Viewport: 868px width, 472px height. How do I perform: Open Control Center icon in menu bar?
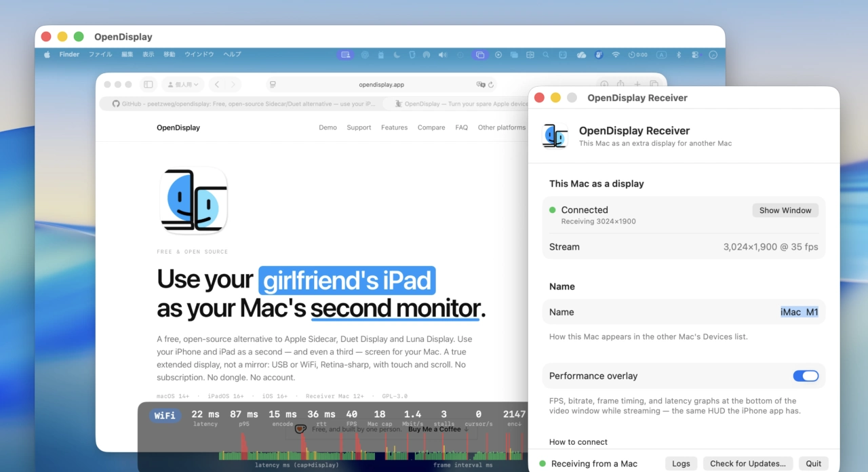[695, 55]
